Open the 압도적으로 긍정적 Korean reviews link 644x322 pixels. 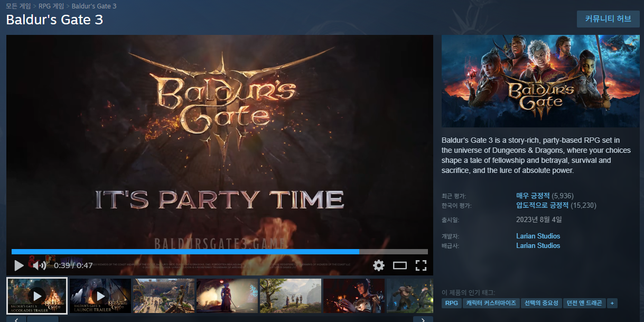tap(542, 205)
